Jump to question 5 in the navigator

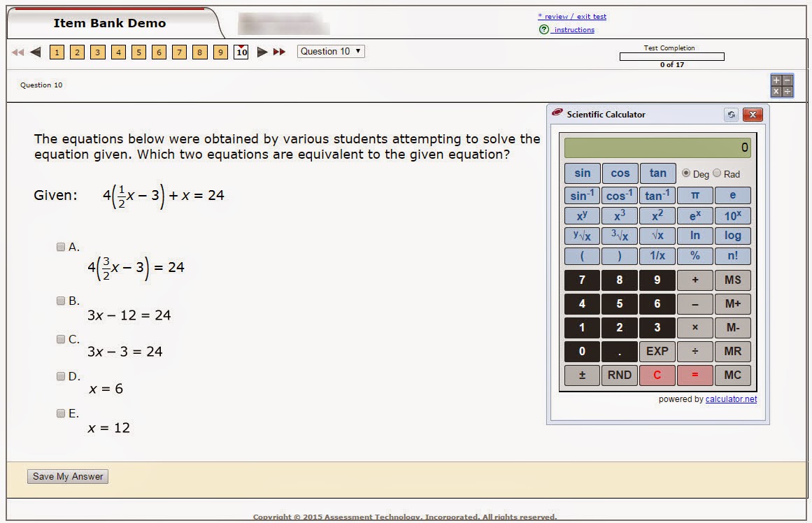138,52
